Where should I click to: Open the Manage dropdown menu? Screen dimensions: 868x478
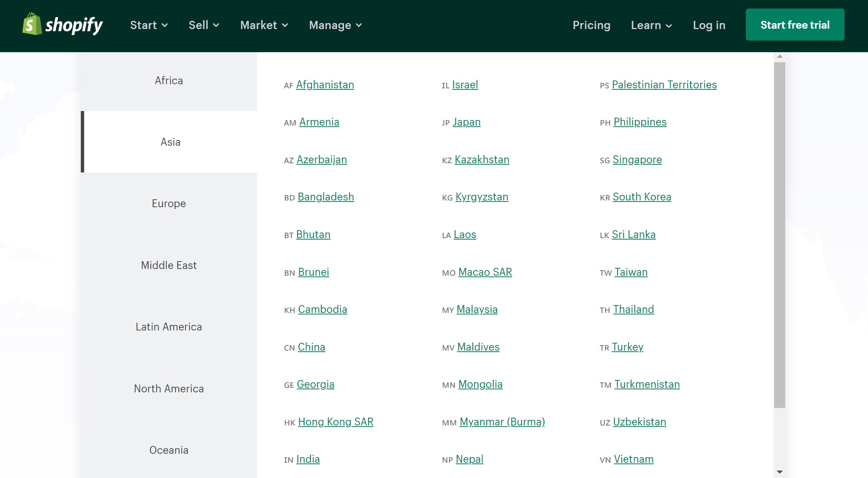pos(335,25)
